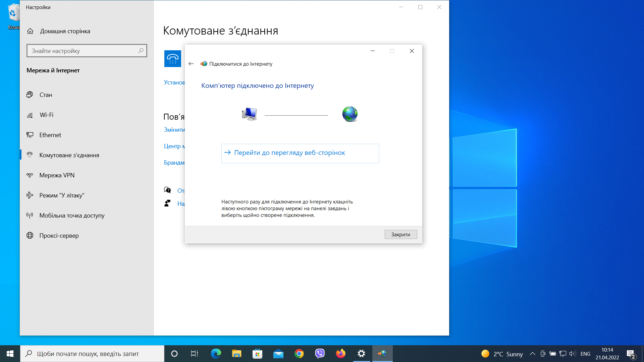Image resolution: width=644 pixels, height=362 pixels.
Task: Open Microsoft Store taskbar icon
Action: (x=257, y=354)
